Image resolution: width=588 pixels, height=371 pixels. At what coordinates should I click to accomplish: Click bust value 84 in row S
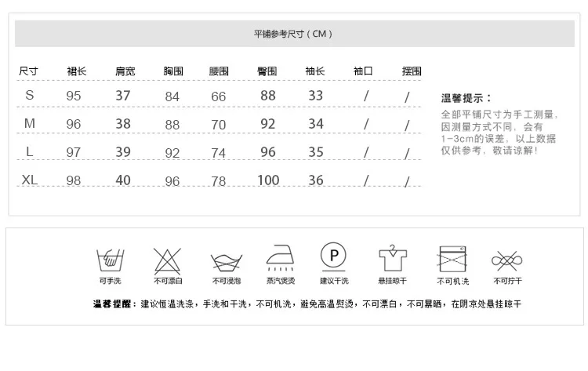172,96
